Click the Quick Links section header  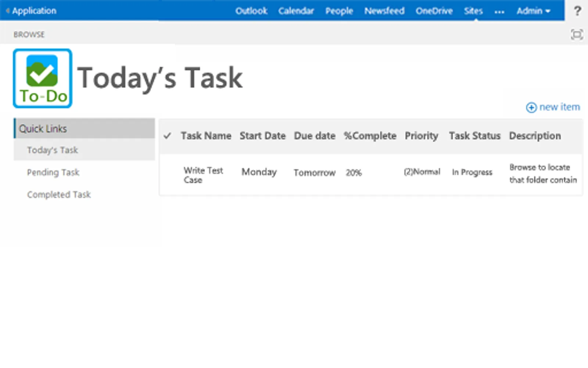84,128
